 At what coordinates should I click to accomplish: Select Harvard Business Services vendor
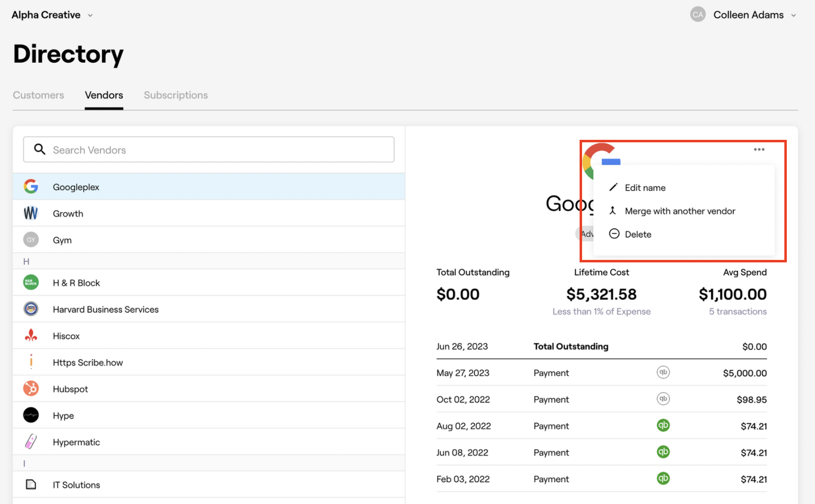coord(209,309)
